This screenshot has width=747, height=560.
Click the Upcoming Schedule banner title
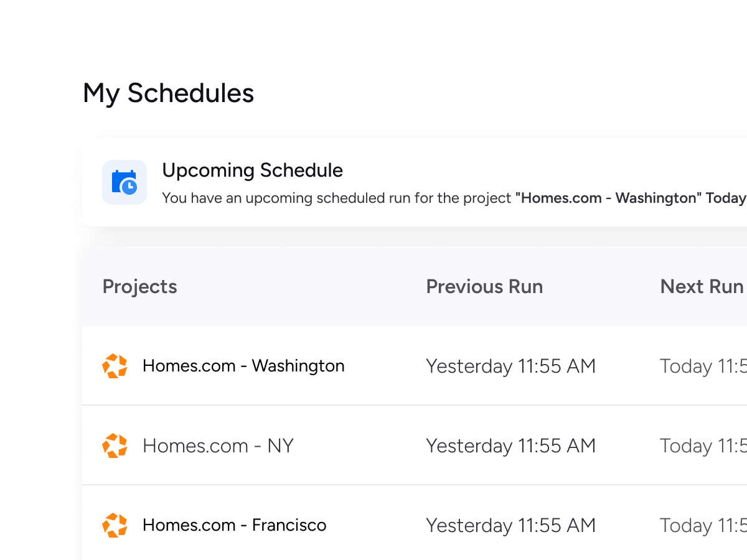pos(252,170)
